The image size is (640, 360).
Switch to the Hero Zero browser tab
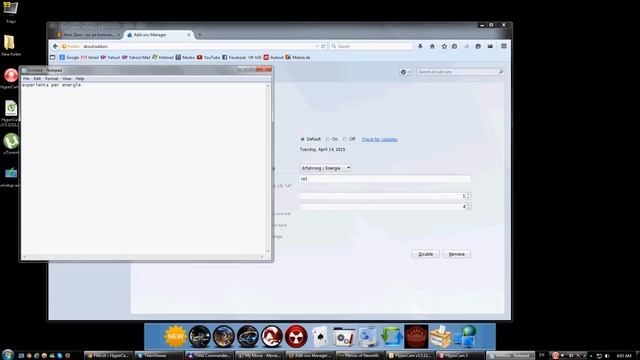point(88,35)
